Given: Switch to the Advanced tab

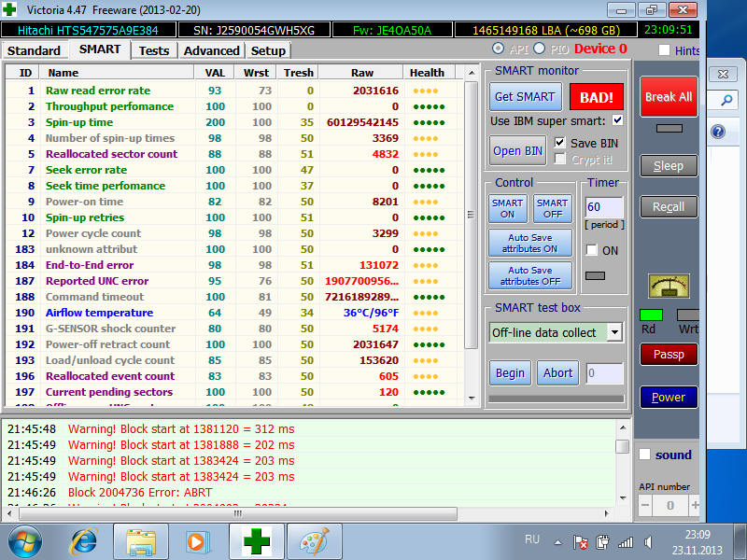Looking at the screenshot, I should 212,50.
